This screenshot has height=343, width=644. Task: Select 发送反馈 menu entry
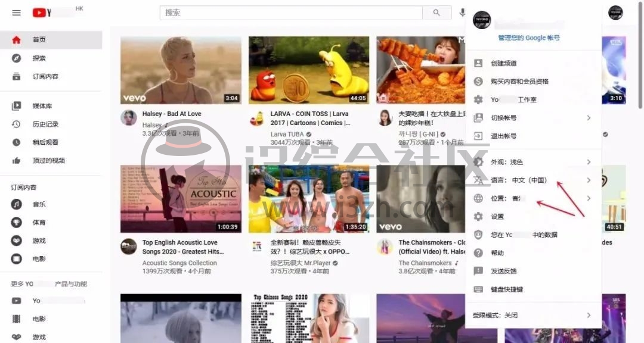[x=534, y=271]
